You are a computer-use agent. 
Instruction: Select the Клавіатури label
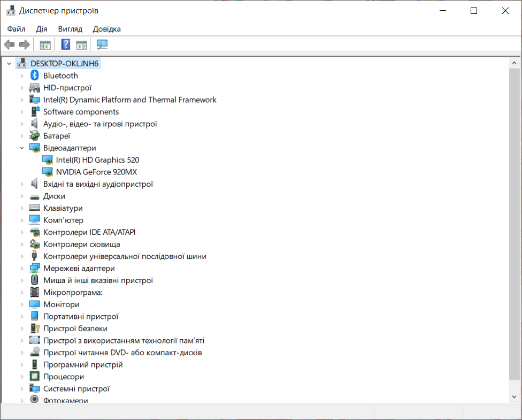tap(63, 208)
